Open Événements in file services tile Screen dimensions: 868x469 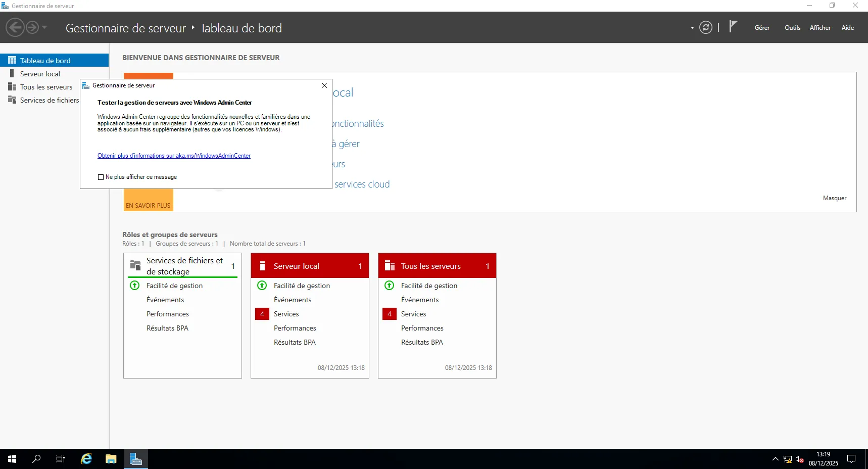(x=165, y=300)
